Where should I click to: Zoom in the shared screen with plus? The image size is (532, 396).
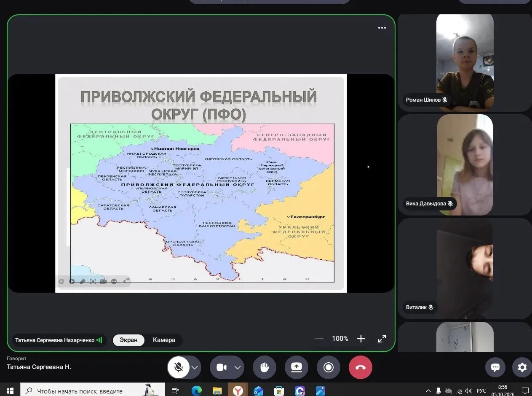pyautogui.click(x=361, y=339)
